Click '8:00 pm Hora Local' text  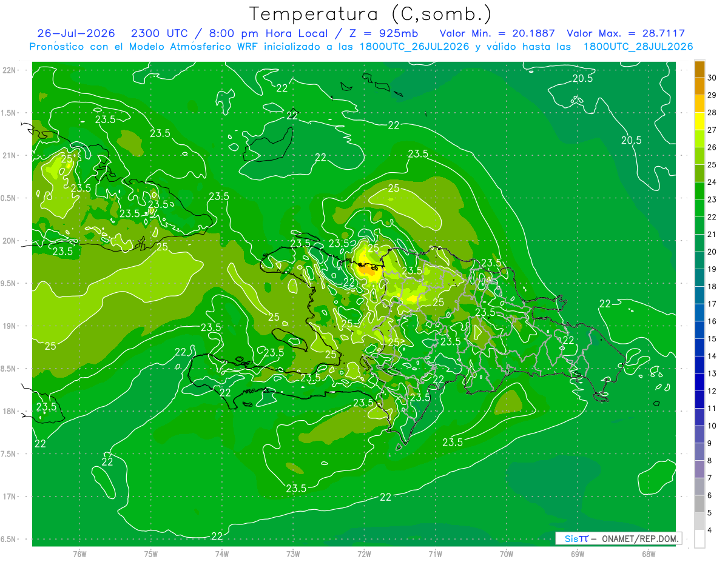click(x=267, y=33)
